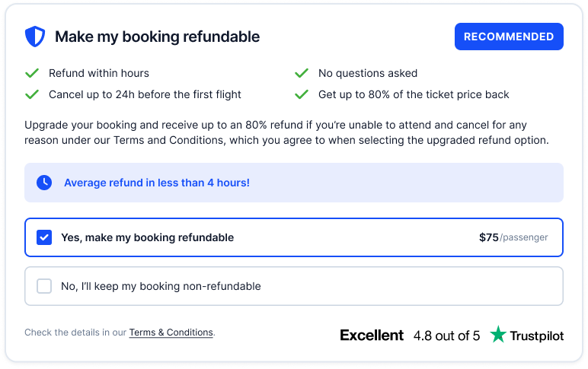Click checkmark beside Cancel up to 24h
This screenshot has height=369, width=588.
(x=32, y=94)
